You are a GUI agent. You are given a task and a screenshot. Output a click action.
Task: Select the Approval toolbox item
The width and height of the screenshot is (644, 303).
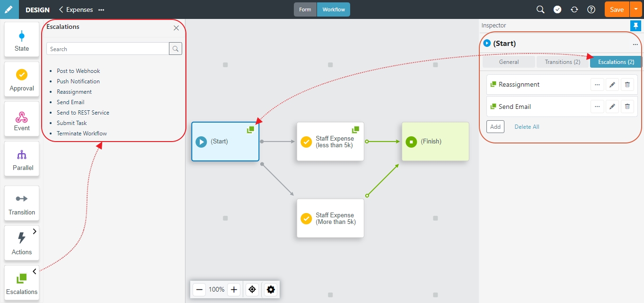[22, 80]
